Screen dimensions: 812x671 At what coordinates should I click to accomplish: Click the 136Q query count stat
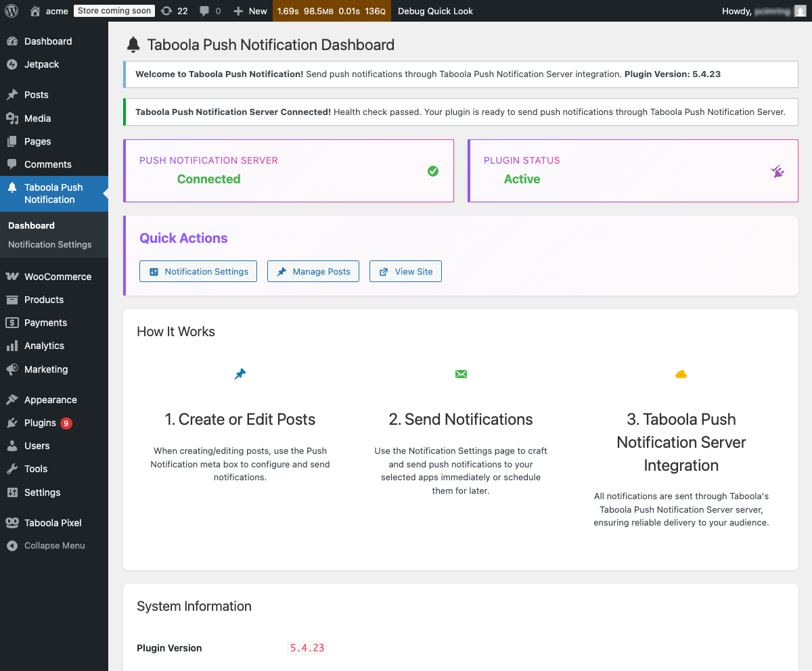tap(375, 11)
